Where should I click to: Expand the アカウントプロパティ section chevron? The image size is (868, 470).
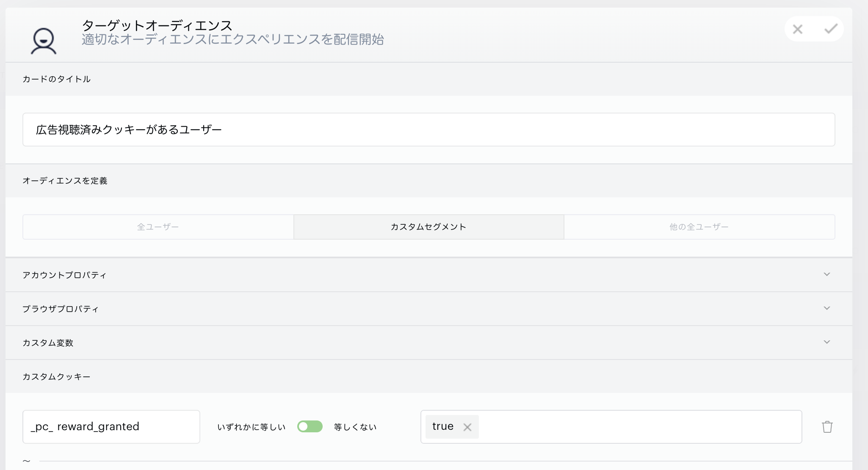click(x=827, y=274)
